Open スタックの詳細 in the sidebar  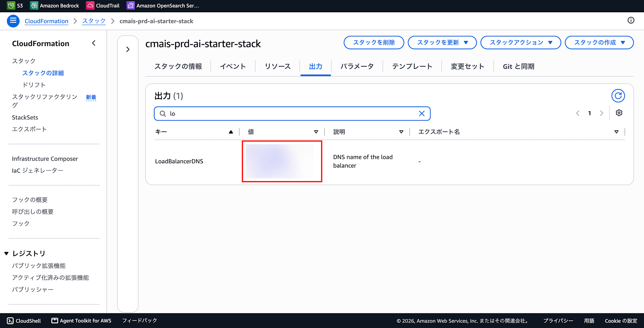click(43, 73)
